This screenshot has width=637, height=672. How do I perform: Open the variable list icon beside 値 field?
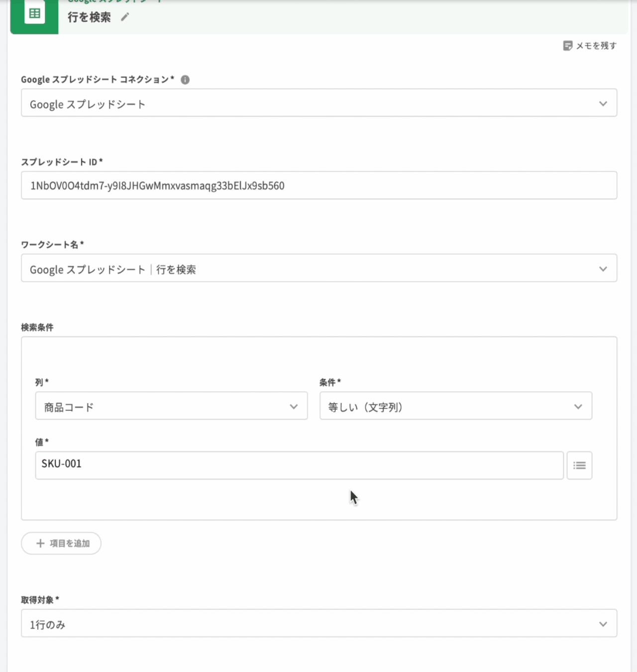point(579,465)
